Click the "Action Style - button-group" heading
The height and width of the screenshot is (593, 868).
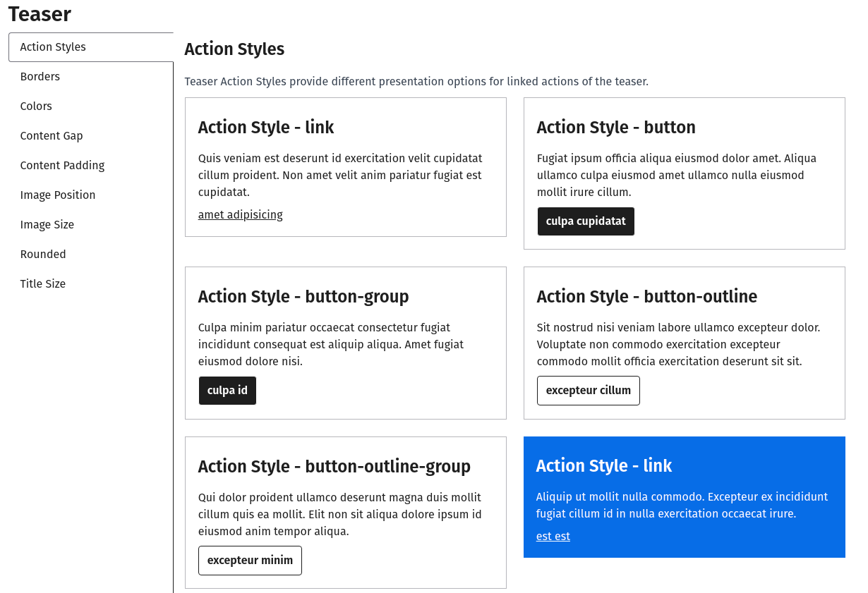(303, 297)
